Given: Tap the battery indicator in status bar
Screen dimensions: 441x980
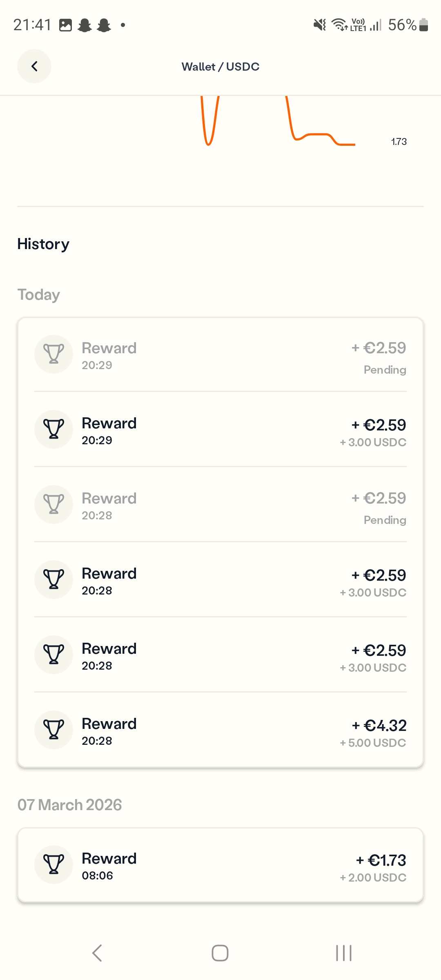Looking at the screenshot, I should pos(423,25).
